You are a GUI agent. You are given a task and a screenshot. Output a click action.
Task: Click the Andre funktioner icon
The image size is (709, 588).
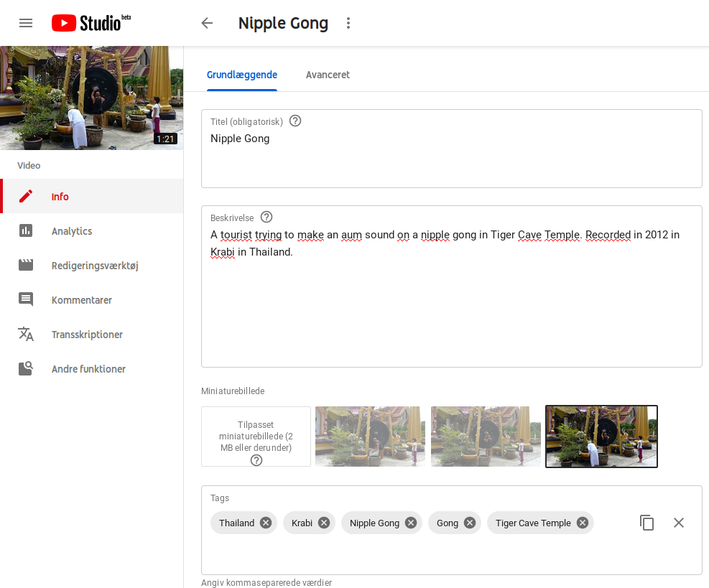tap(26, 368)
